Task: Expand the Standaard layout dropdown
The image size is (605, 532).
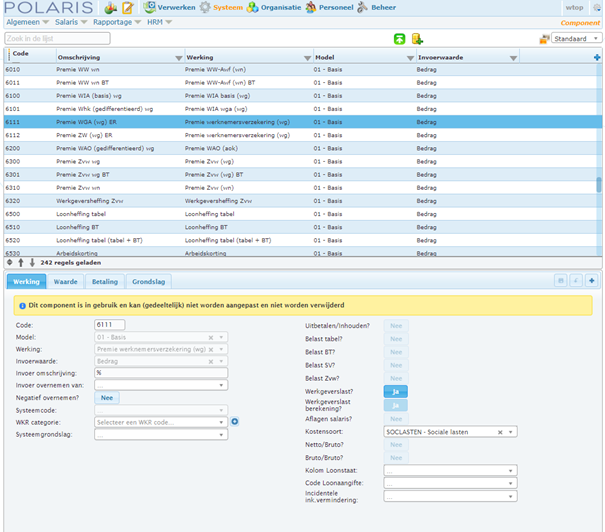Action: 576,39
